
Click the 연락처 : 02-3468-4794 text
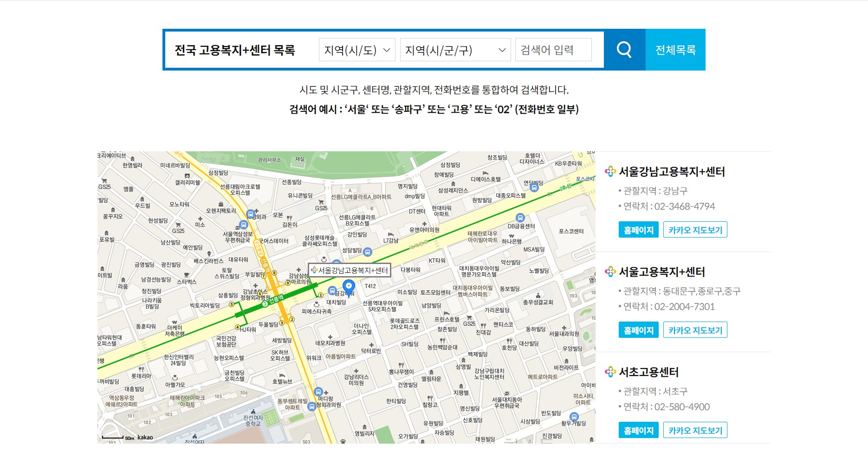[669, 206]
